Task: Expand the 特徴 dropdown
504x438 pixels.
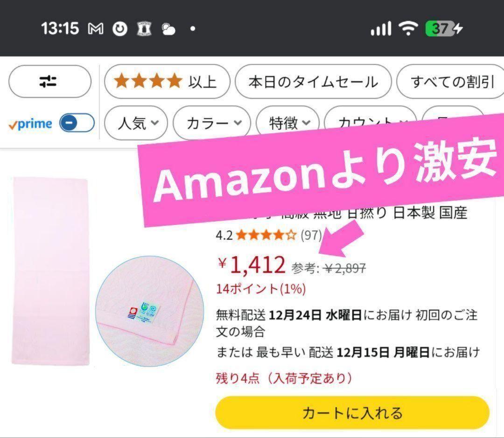Action: 289,124
